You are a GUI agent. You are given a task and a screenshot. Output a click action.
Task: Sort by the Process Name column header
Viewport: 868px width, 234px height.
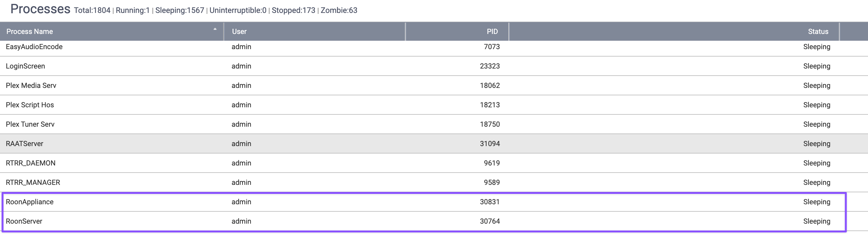pos(112,32)
